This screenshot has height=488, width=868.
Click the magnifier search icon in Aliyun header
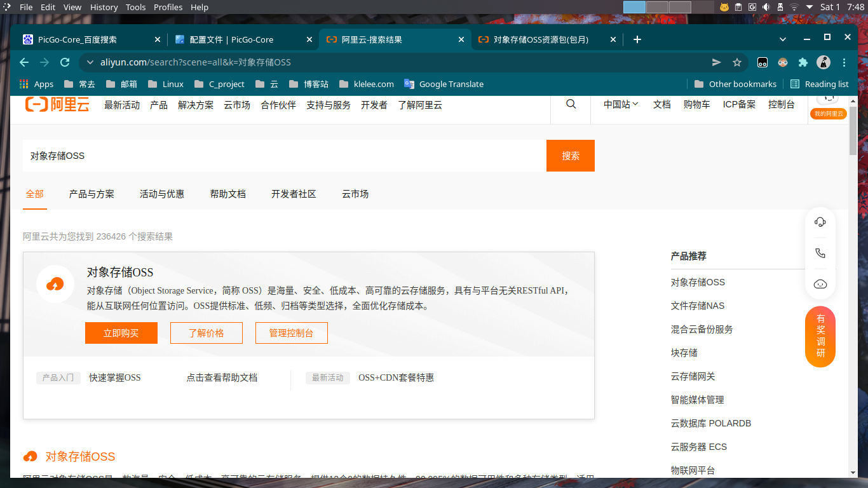571,104
